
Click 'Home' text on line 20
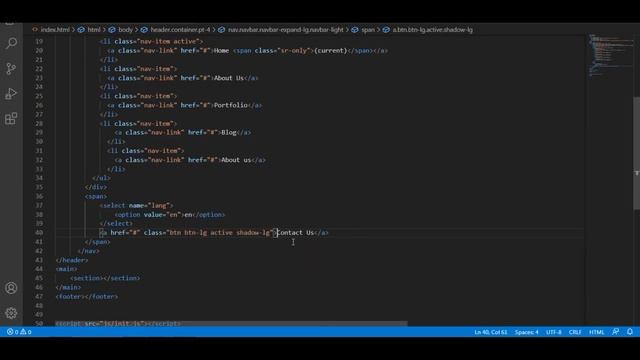[221, 51]
